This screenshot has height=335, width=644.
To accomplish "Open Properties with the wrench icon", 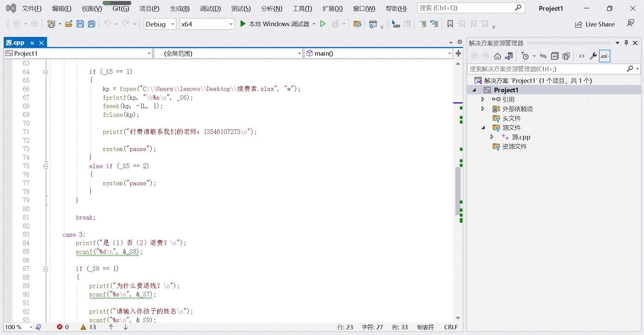I will 593,56.
